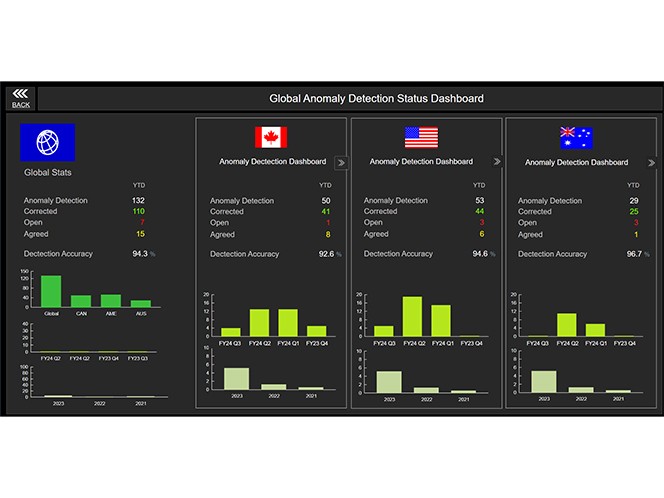The height and width of the screenshot is (498, 664).
Task: Select the Global Stats globe icon
Action: pos(47,142)
